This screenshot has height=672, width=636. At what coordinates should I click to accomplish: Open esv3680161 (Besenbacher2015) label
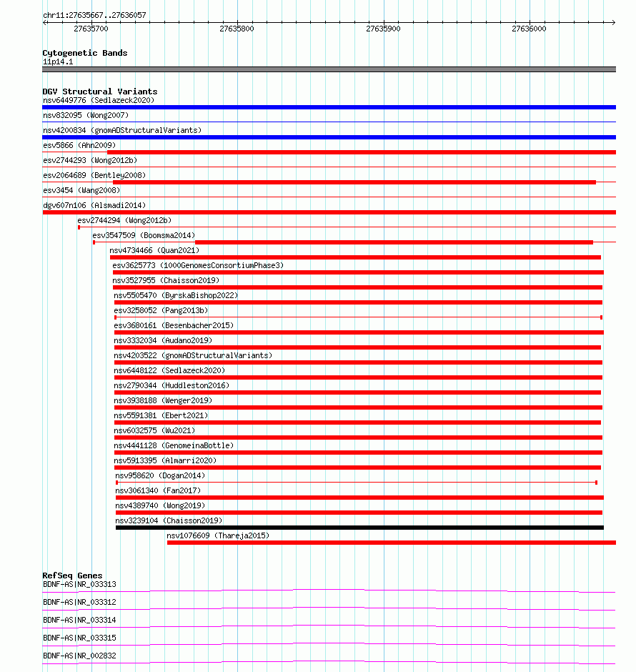point(174,325)
